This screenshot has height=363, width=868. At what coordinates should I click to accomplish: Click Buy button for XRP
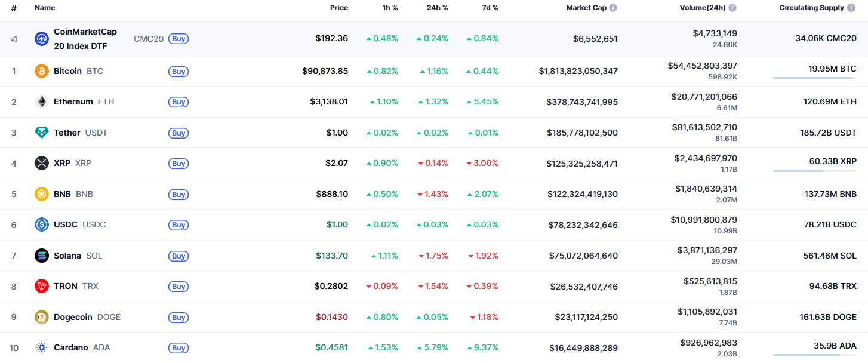click(178, 164)
